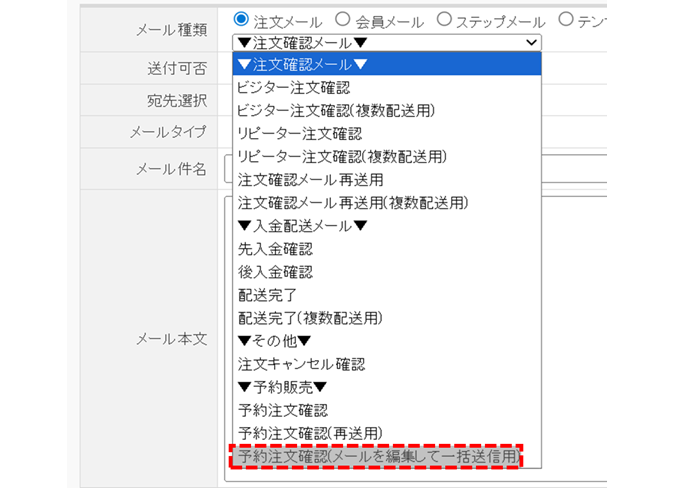Choose リピーター注文確認 option
This screenshot has height=490, width=680.
[x=298, y=133]
